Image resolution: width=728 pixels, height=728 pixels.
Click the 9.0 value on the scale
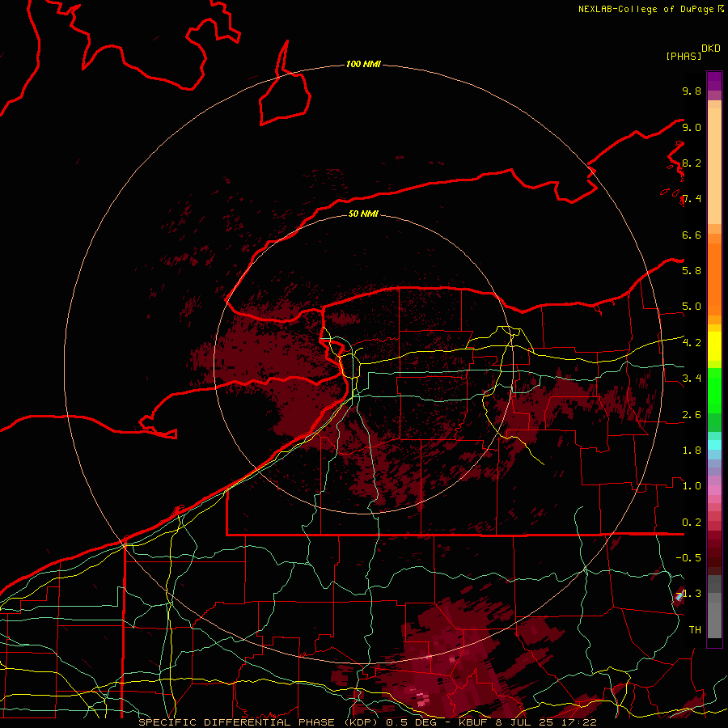pyautogui.click(x=692, y=127)
